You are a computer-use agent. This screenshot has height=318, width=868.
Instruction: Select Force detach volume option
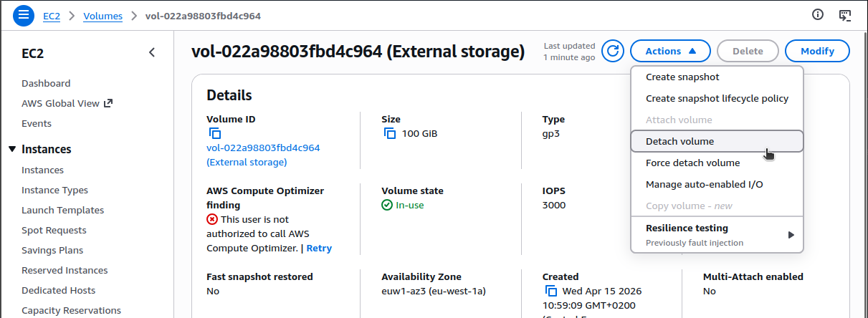692,163
